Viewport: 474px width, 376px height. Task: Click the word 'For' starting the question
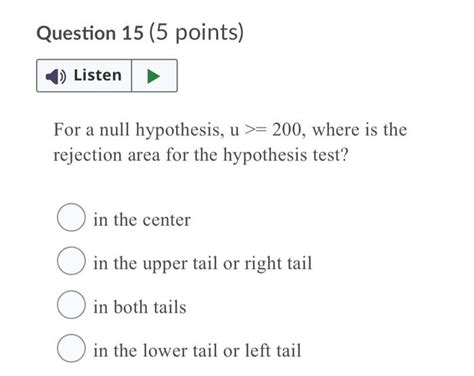(x=66, y=129)
